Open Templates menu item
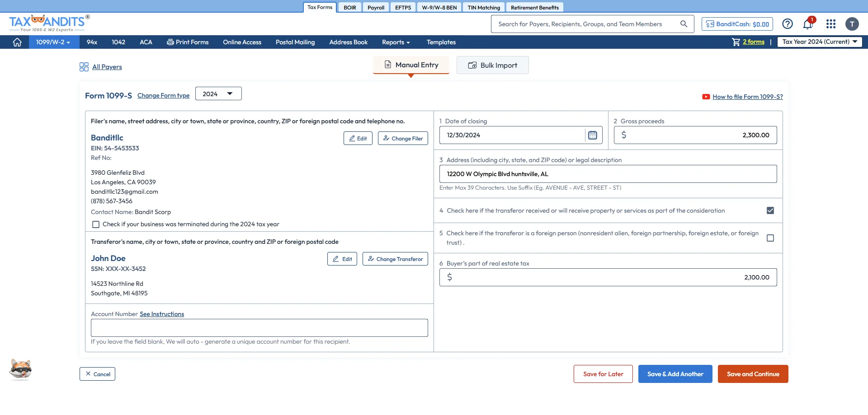 click(441, 42)
